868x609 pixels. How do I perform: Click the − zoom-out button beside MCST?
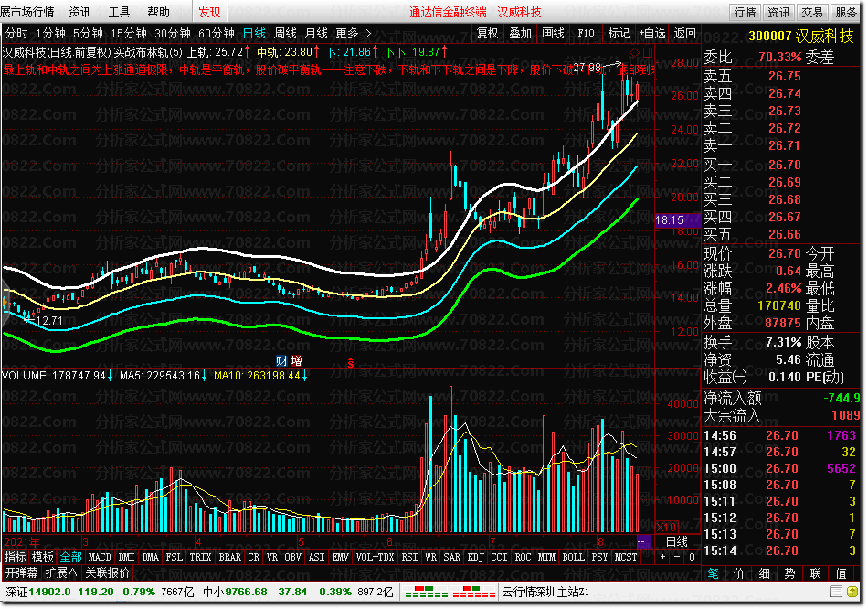point(677,557)
